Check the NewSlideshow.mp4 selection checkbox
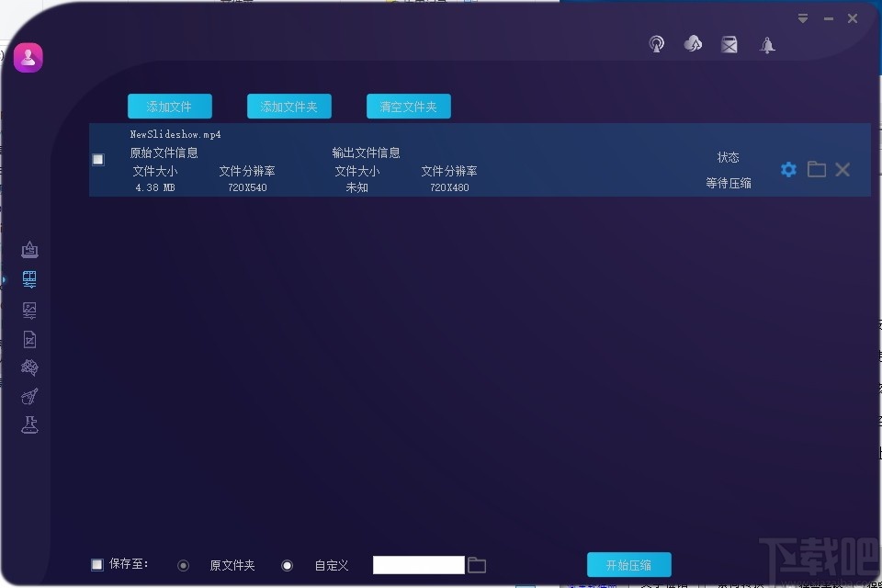 pos(97,159)
